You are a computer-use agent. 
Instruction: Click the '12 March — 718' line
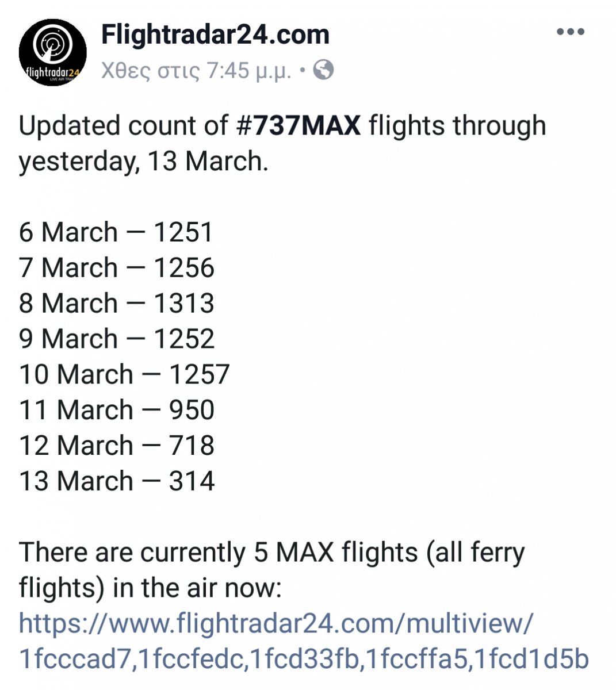117,446
